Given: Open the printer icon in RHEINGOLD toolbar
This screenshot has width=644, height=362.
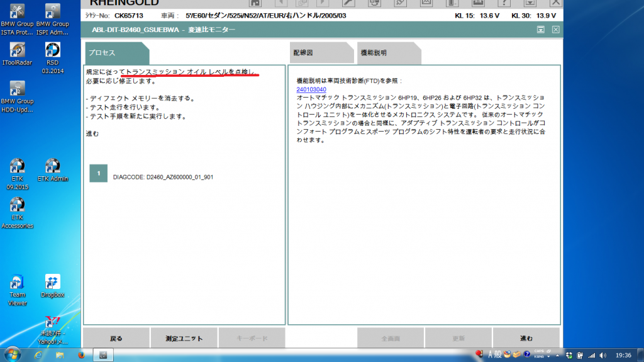Looking at the screenshot, I should (x=478, y=3).
